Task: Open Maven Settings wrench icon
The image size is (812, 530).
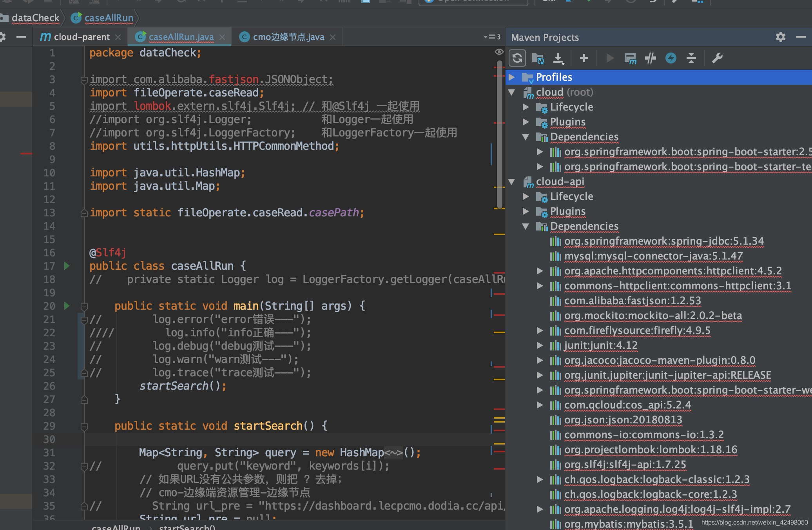Action: click(x=717, y=58)
